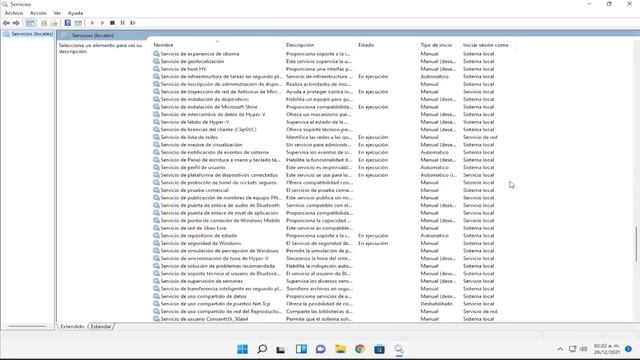Click Services app icon on taskbar

pyautogui.click(x=399, y=349)
